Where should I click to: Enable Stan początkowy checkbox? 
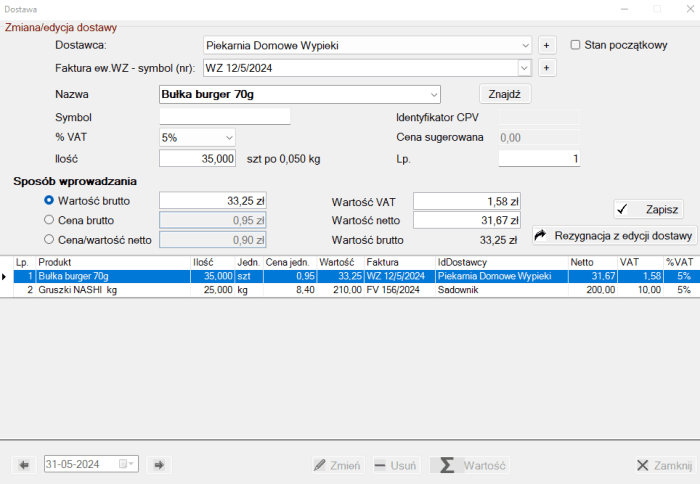coord(576,45)
